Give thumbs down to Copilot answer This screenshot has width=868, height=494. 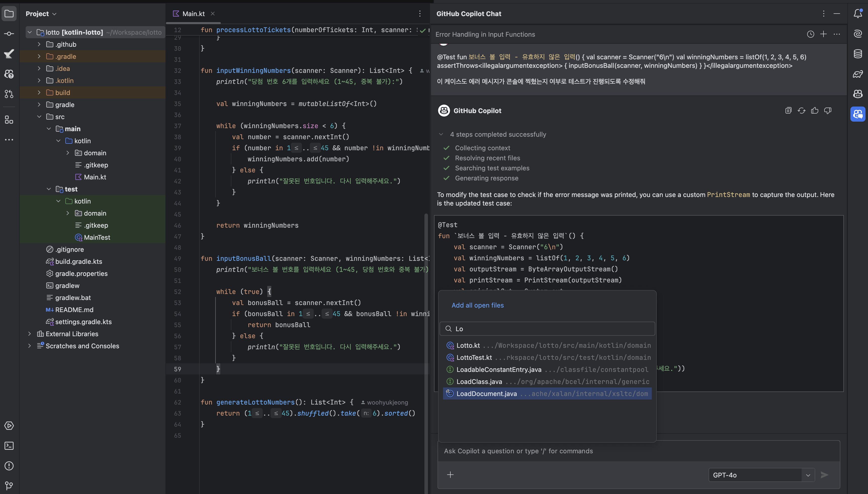click(x=828, y=111)
